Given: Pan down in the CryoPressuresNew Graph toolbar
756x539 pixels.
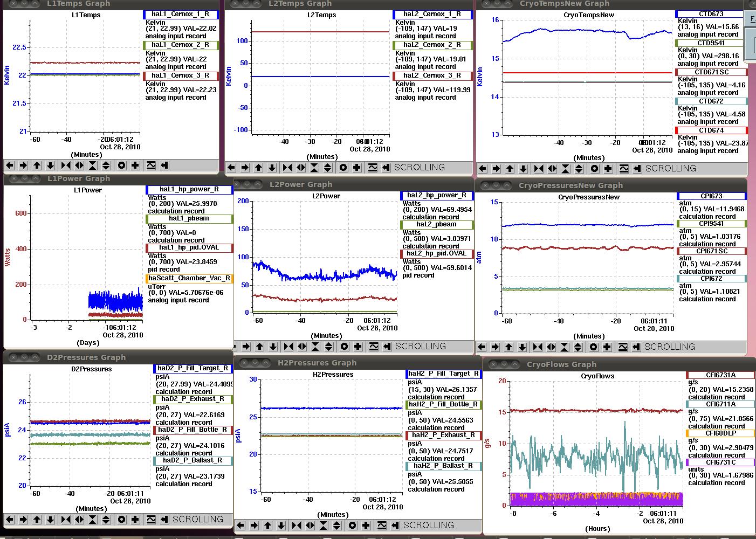Looking at the screenshot, I should [522, 347].
